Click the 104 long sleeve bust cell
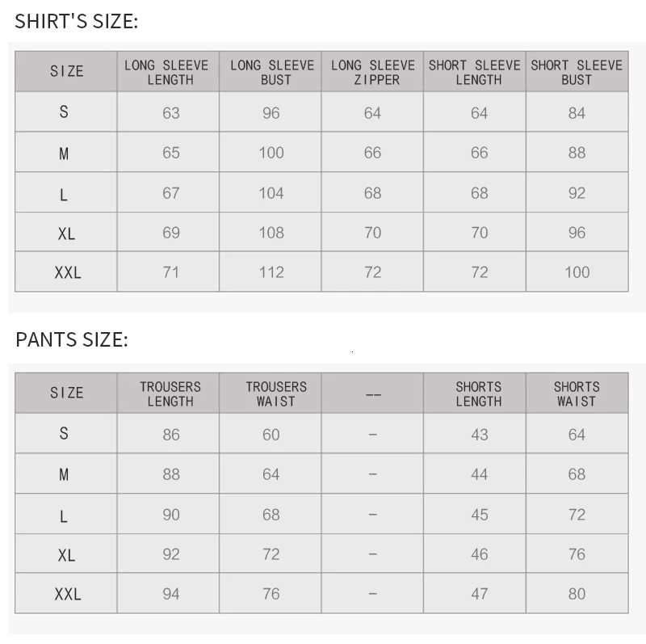 (x=271, y=193)
